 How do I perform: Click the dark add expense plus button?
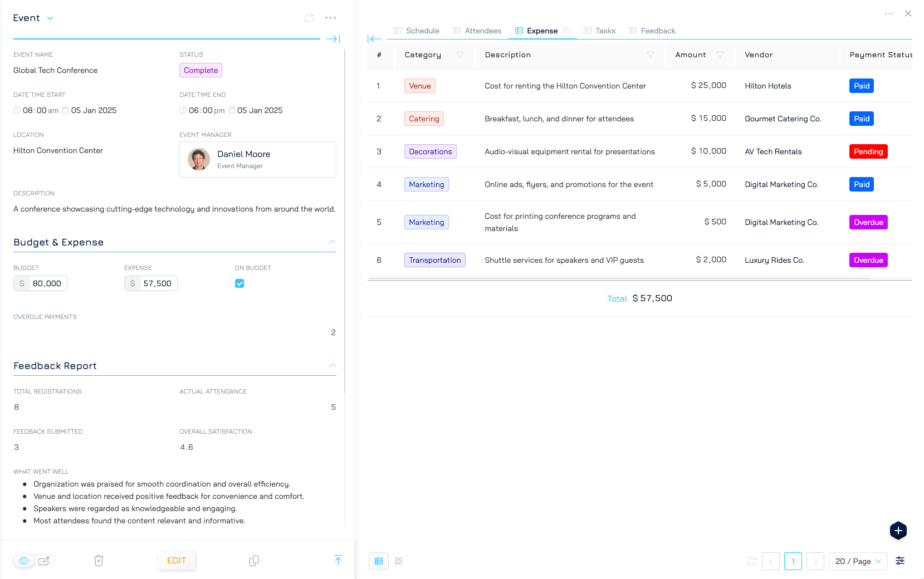(898, 531)
